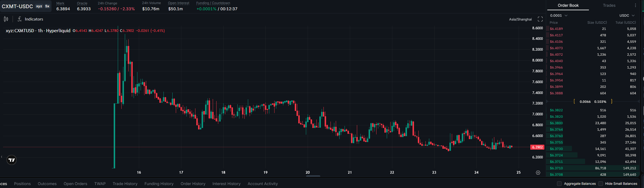Viewport: 644px width, 188px height.
Task: Click the Asia/Shanghai timezone button
Action: (x=520, y=19)
